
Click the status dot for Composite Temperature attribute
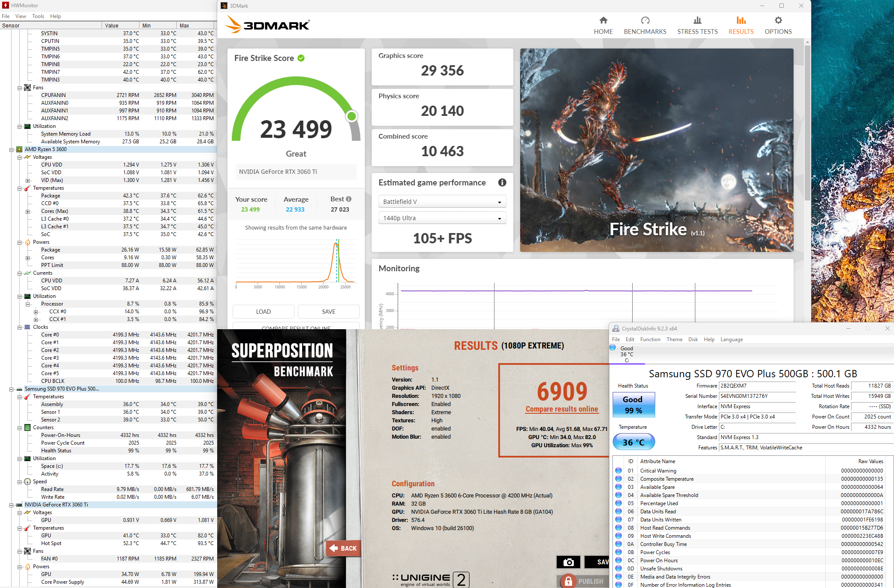[618, 479]
